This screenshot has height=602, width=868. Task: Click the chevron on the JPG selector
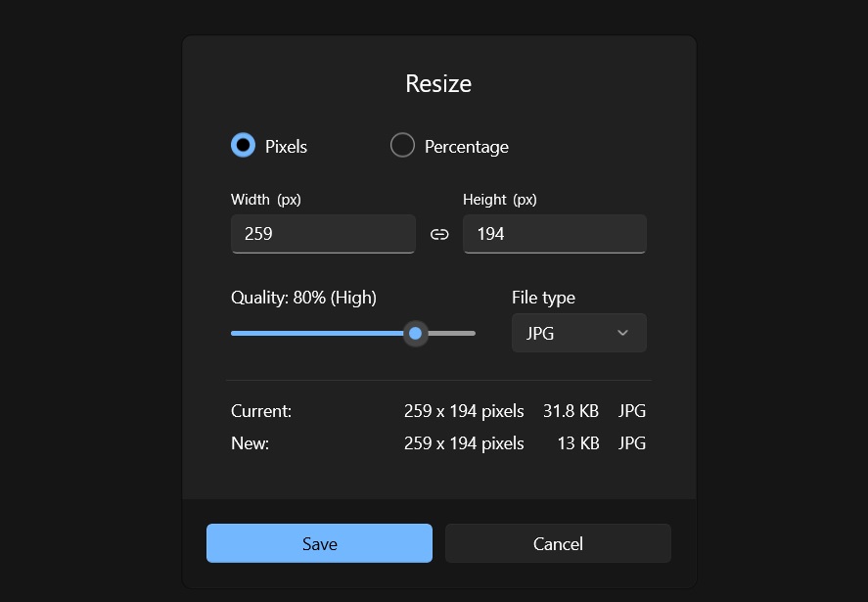pyautogui.click(x=622, y=333)
